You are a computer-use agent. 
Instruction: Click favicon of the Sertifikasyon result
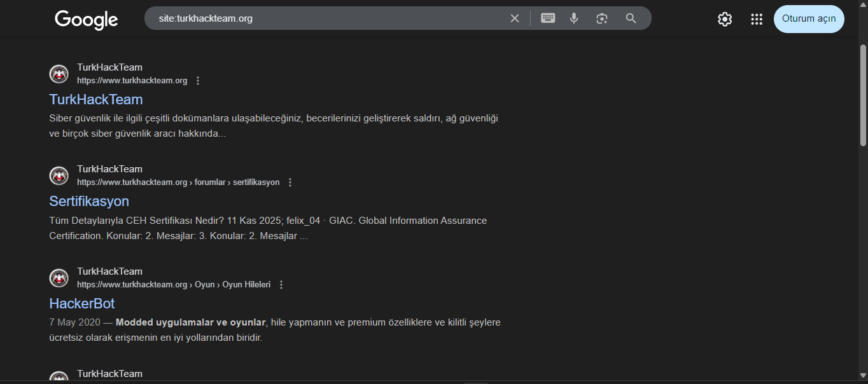pyautogui.click(x=59, y=175)
